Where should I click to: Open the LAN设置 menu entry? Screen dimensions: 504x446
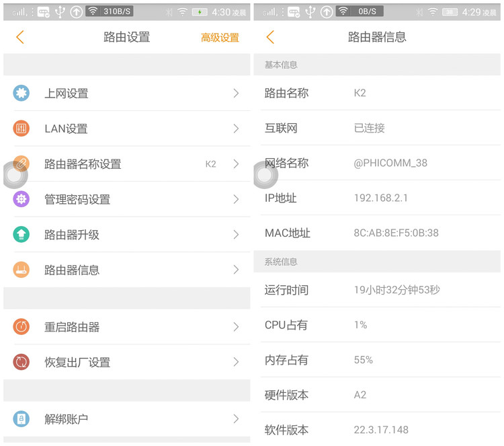126,128
